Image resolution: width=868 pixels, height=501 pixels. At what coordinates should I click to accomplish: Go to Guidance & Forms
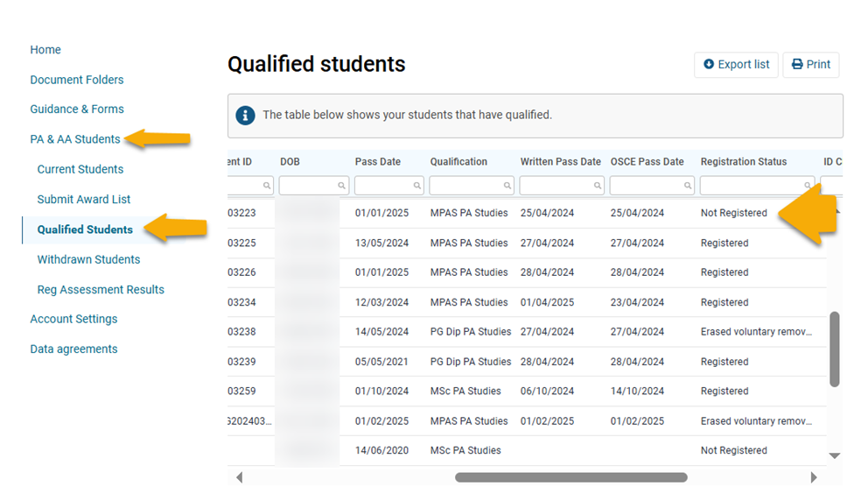(x=77, y=109)
